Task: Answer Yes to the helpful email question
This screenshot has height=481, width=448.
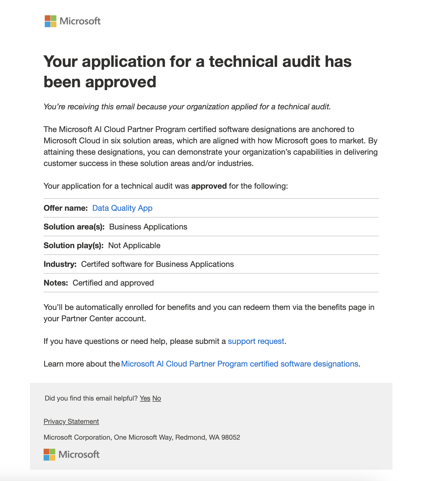Action: [145, 398]
